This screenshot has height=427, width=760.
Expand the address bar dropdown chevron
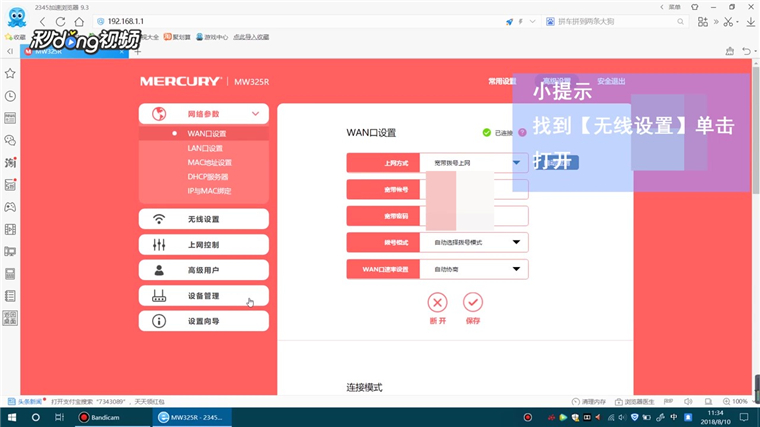pos(533,21)
